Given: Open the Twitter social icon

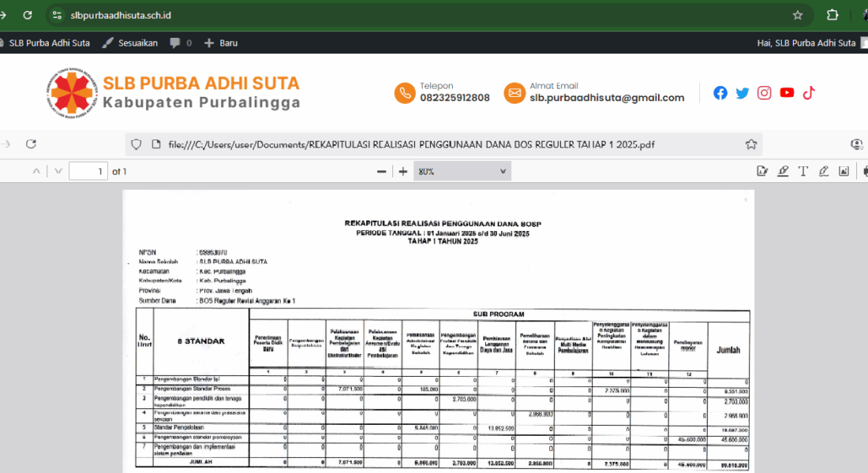Looking at the screenshot, I should pyautogui.click(x=743, y=93).
